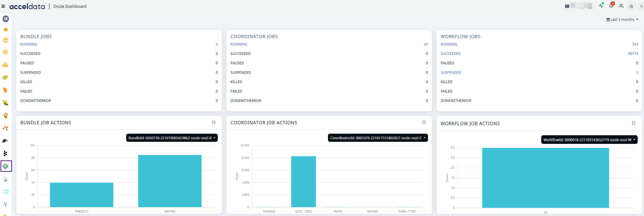This screenshot has width=644, height=216.
Task: Open the hamburger menu beside the acceldata logo
Action: (x=3, y=6)
